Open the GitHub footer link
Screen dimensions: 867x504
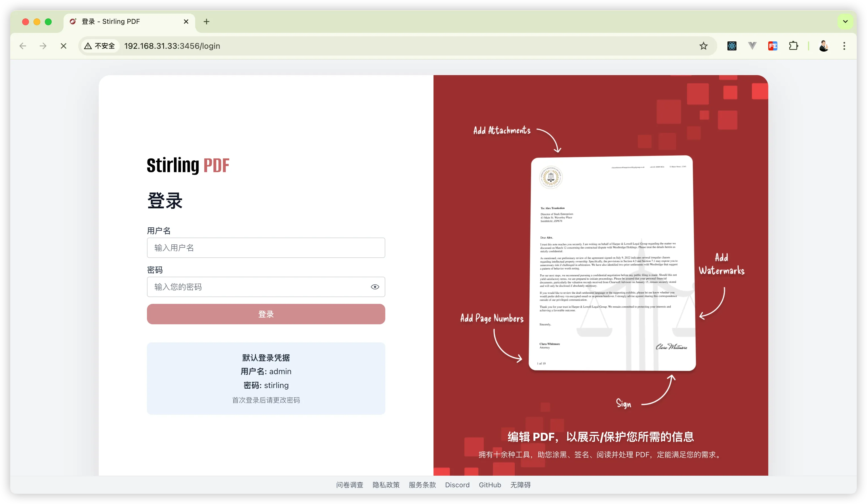click(490, 485)
